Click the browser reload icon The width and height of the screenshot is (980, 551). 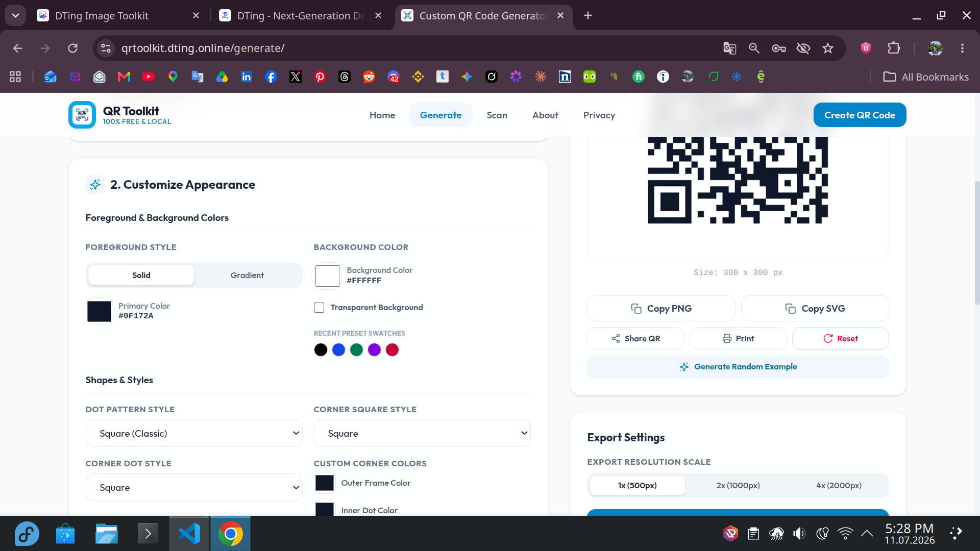[x=73, y=48]
